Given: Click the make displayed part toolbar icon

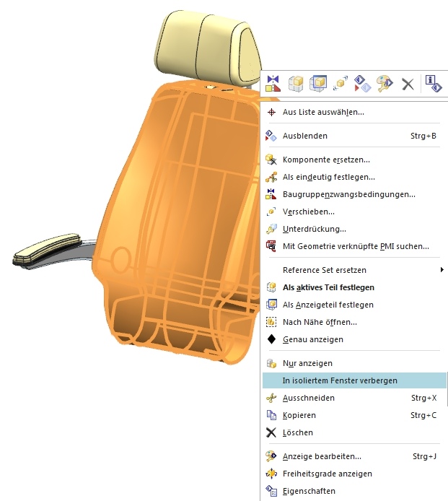Looking at the screenshot, I should (318, 84).
